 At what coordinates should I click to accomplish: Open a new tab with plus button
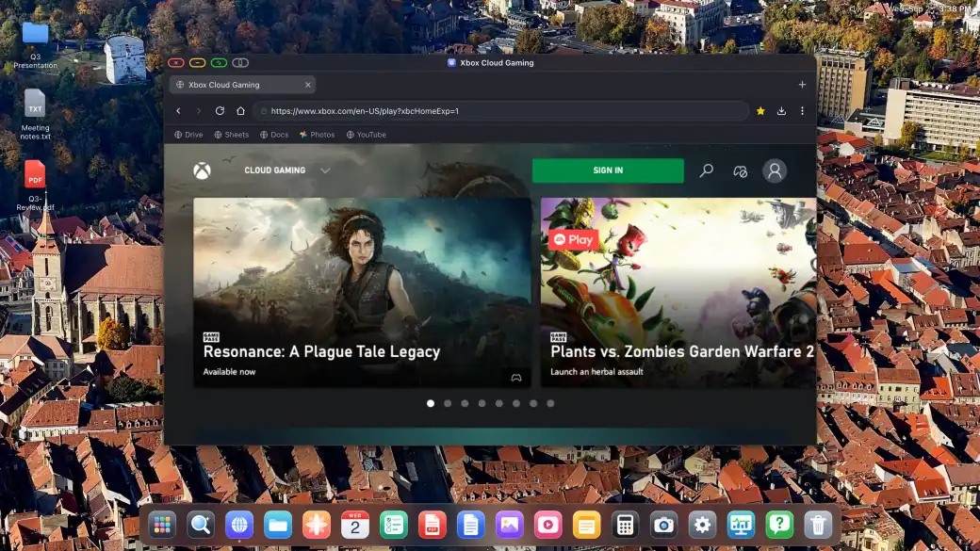coord(802,85)
